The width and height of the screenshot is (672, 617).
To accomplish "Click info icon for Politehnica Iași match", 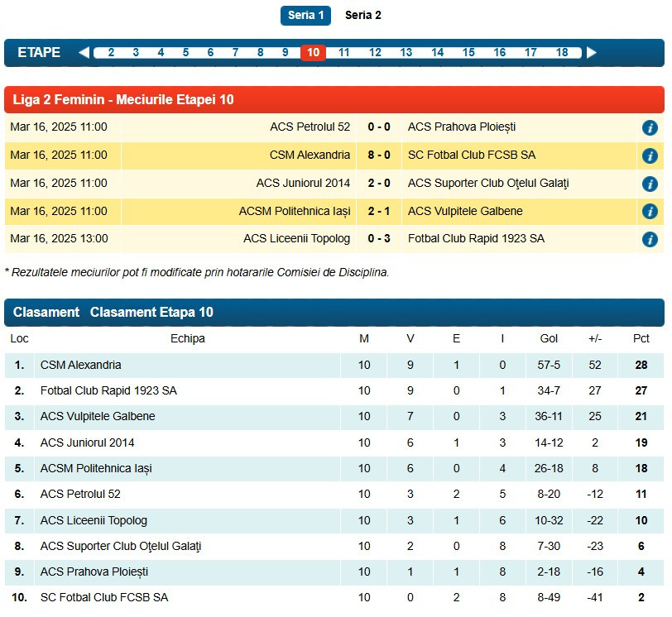I will pyautogui.click(x=650, y=212).
